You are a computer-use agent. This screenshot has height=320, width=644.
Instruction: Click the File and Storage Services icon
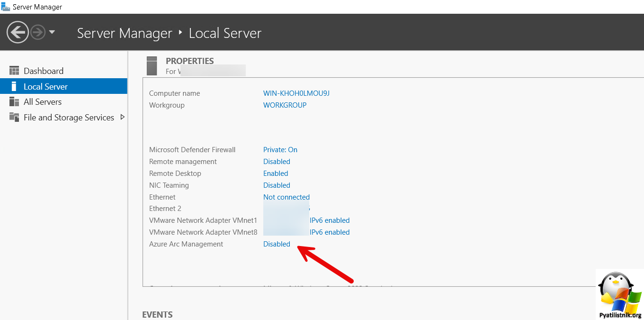coord(14,118)
